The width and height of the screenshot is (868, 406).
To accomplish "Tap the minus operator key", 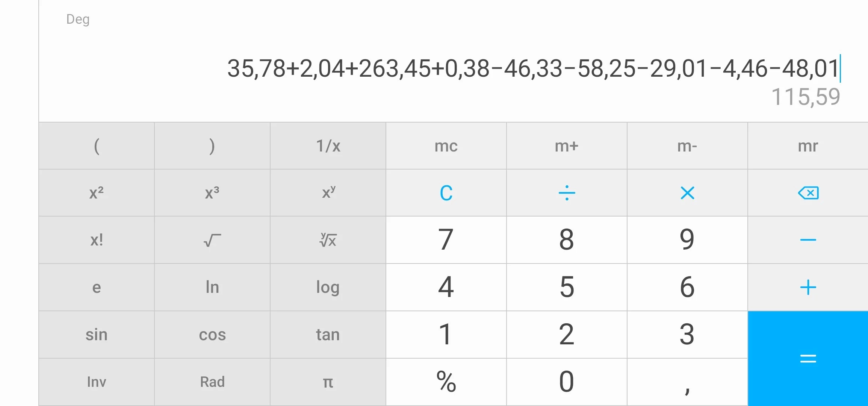I will click(808, 240).
